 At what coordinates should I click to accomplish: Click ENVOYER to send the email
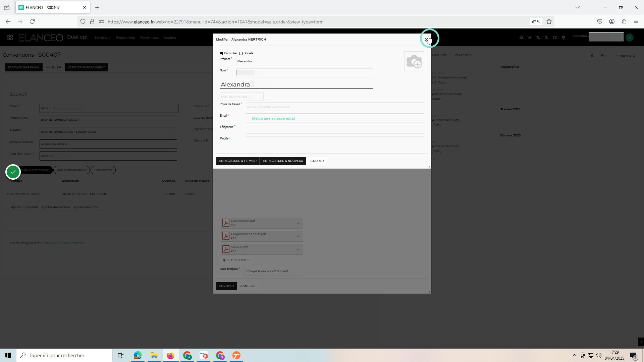(226, 286)
